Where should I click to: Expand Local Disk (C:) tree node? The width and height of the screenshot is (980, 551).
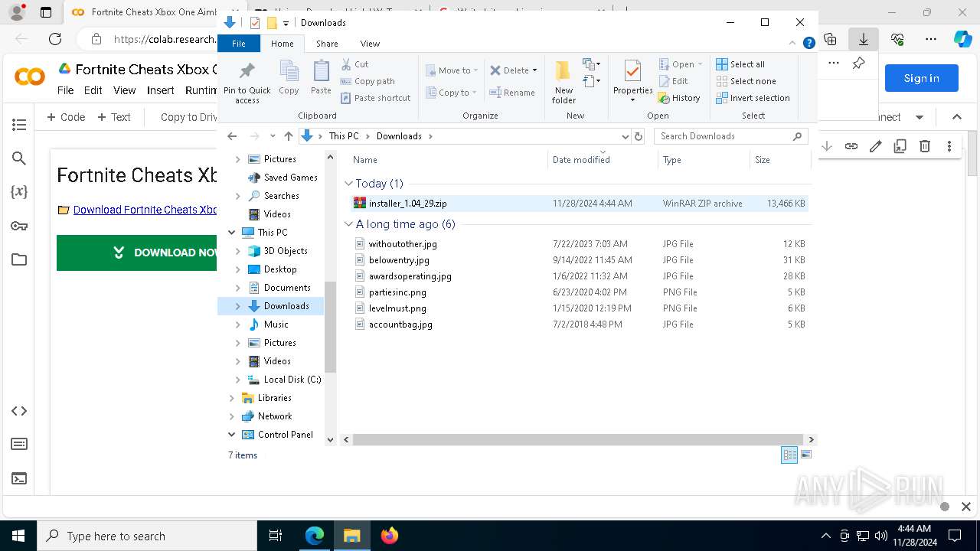coord(237,380)
